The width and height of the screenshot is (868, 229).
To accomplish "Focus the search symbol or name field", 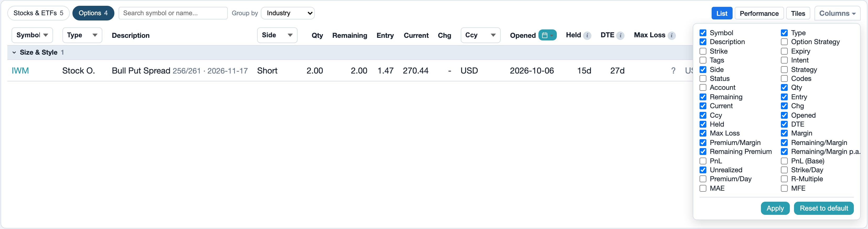I will point(173,13).
